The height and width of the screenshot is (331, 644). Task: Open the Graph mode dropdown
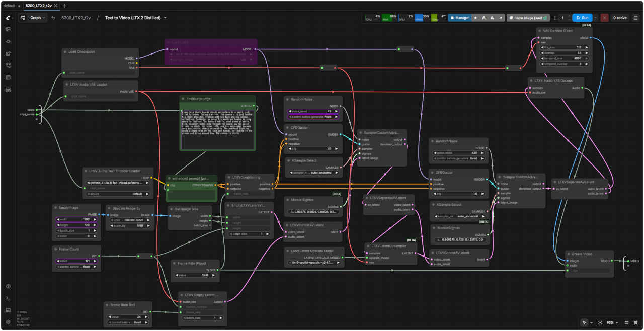(33, 18)
